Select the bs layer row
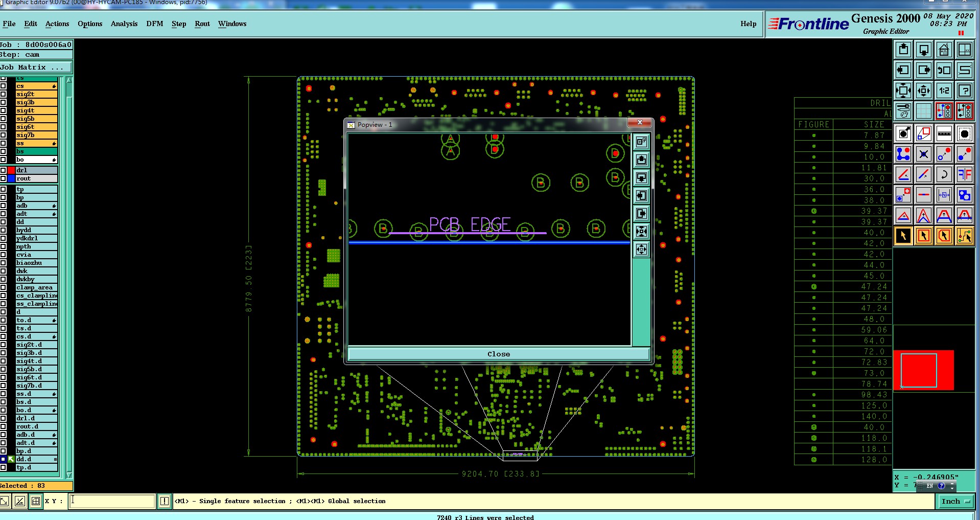The width and height of the screenshot is (980, 520). point(36,151)
